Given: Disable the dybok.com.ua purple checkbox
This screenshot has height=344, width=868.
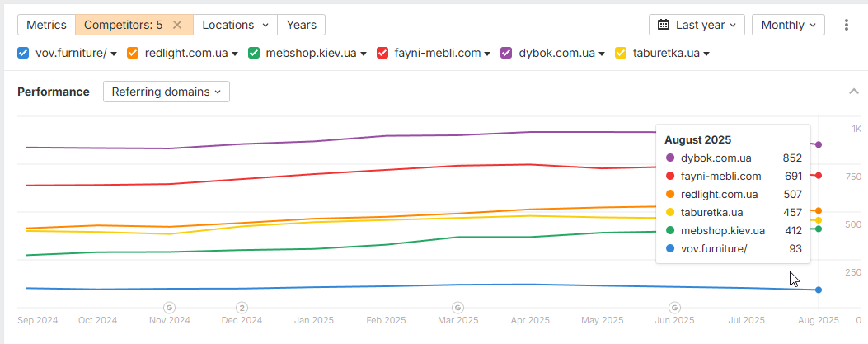Looking at the screenshot, I should click(506, 53).
